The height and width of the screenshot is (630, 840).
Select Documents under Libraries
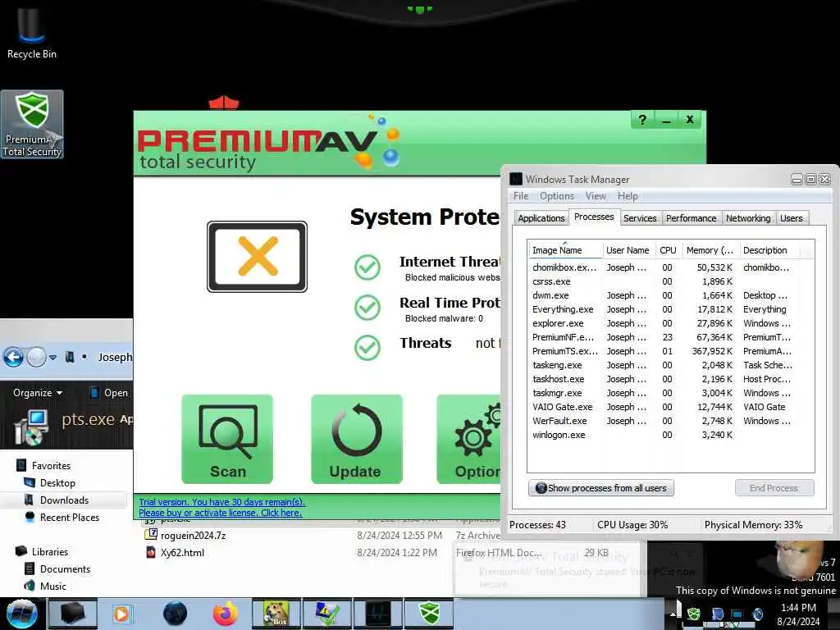pyautogui.click(x=65, y=568)
